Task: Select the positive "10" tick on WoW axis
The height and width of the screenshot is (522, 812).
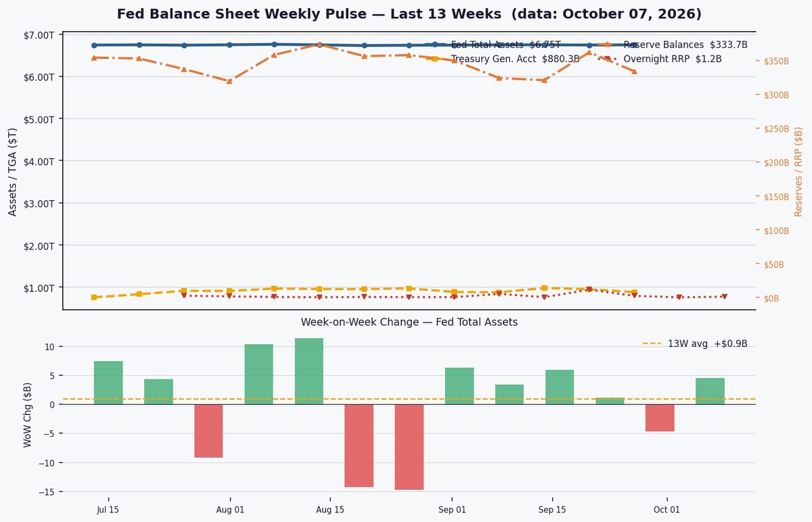Action: [x=51, y=347]
